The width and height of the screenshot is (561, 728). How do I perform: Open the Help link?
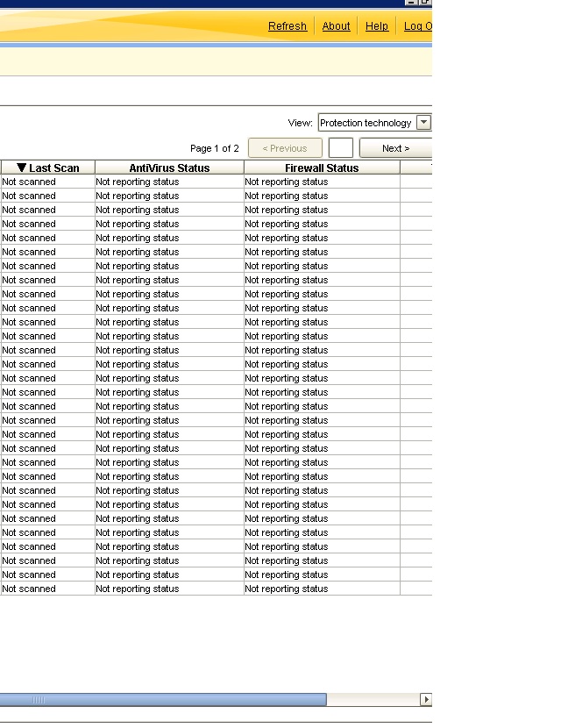click(376, 26)
